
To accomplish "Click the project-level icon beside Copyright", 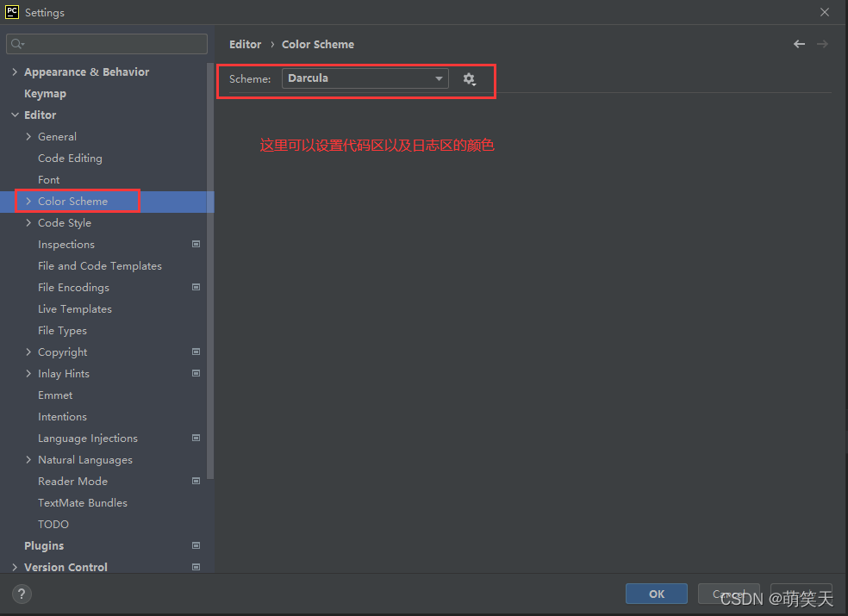I will click(196, 352).
